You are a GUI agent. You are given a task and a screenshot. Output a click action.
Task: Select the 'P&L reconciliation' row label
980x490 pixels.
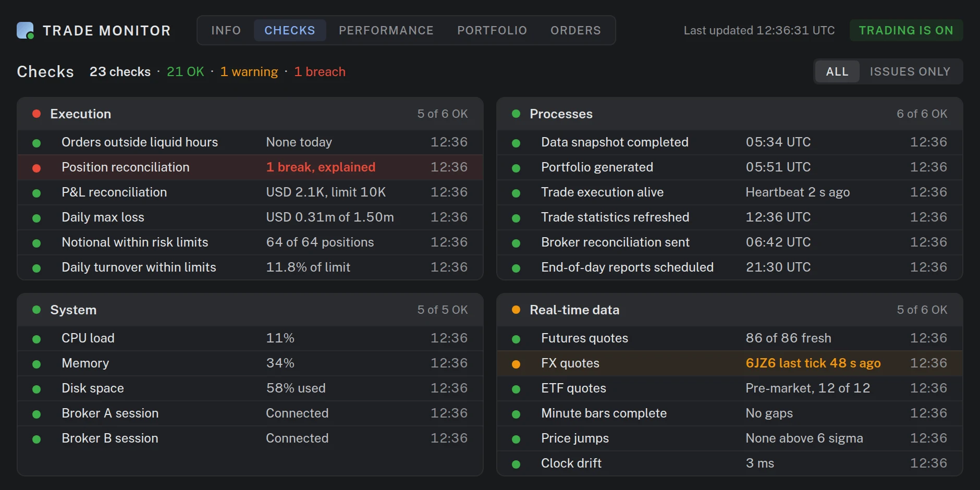tap(114, 192)
